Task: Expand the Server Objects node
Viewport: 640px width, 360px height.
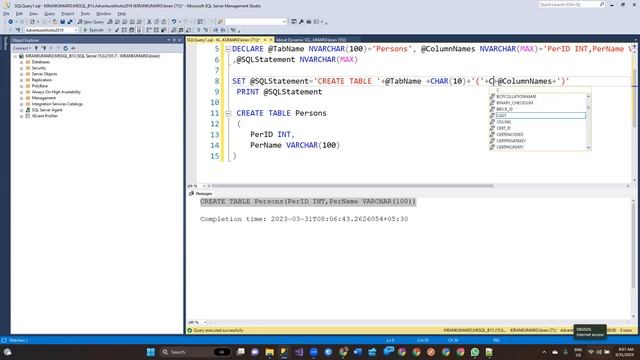Action: [x=22, y=74]
